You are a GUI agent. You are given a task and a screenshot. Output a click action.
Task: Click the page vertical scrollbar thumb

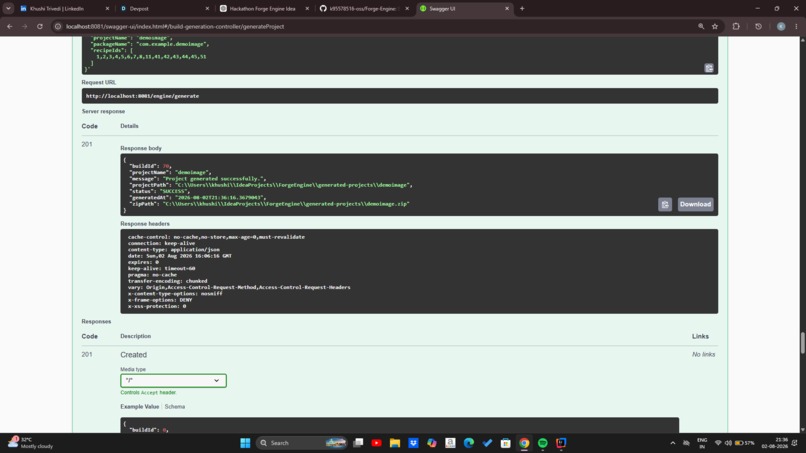coord(802,343)
